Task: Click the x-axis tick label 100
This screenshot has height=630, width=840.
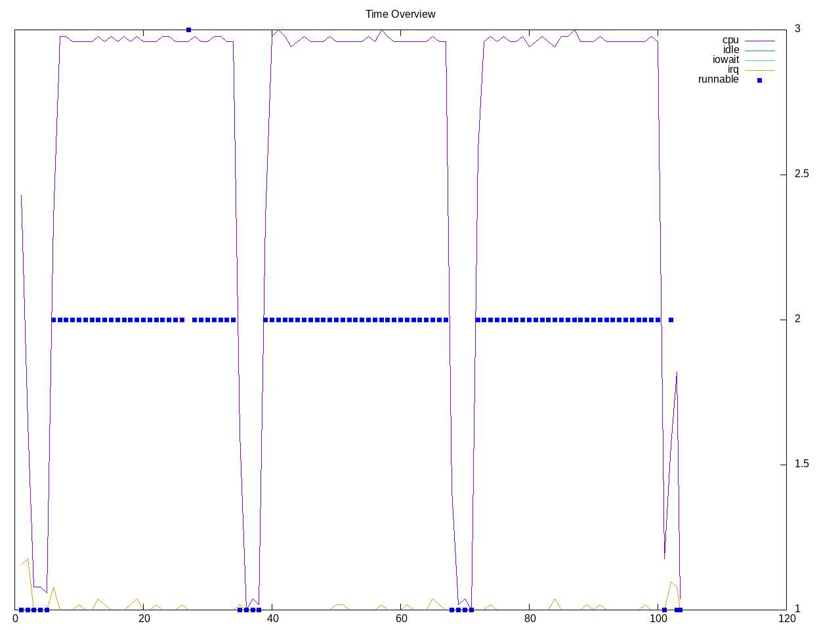Action: tap(658, 619)
